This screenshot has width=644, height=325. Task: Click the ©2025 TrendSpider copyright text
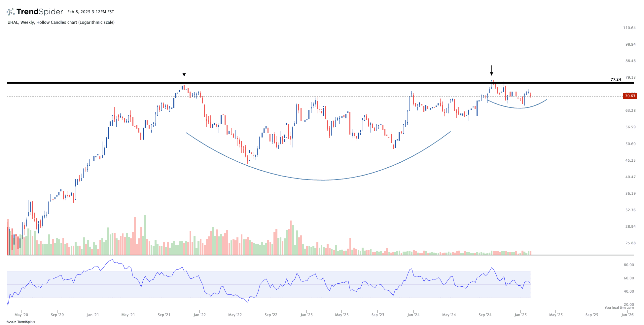click(x=21, y=322)
